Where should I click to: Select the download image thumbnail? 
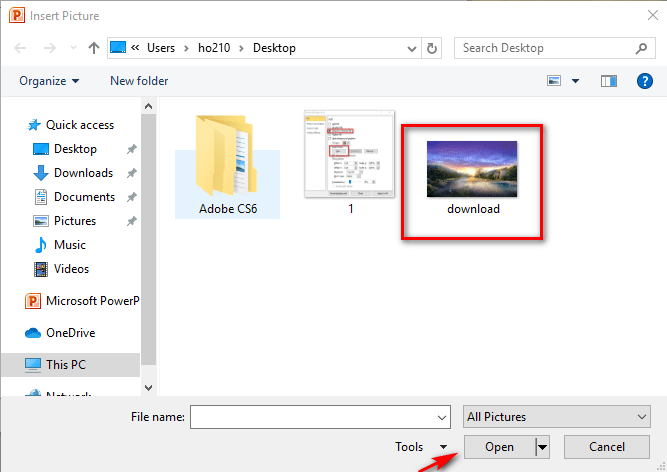(472, 170)
